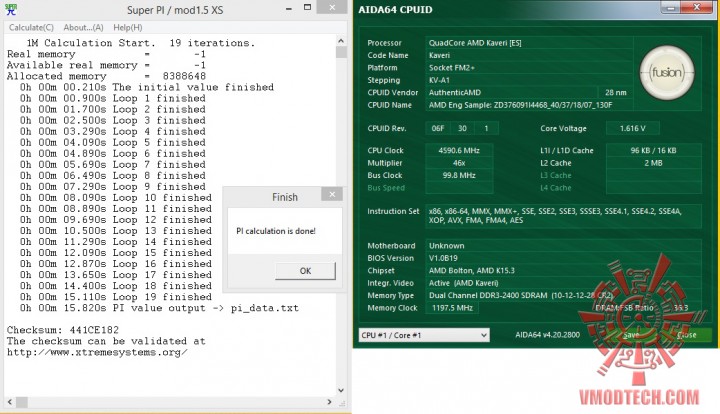
Task: Click the horizontal scrollbar left arrow in Super PI
Action: point(10,402)
